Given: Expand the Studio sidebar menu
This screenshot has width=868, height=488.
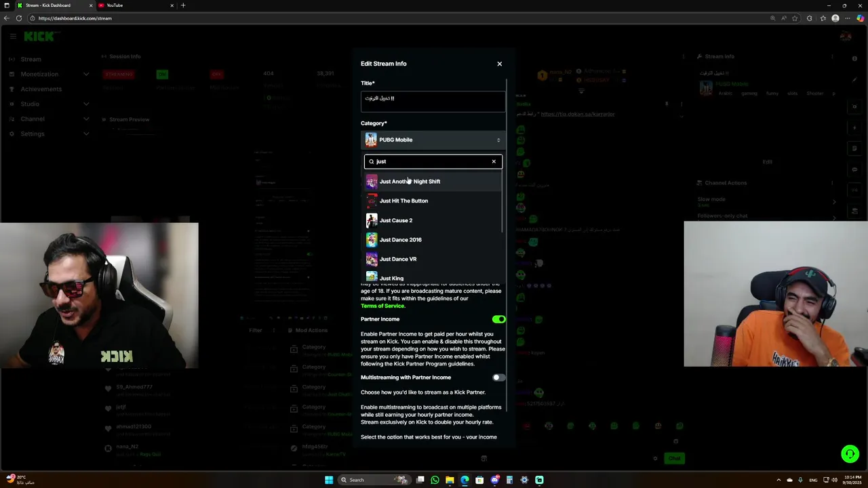Looking at the screenshot, I should [x=47, y=104].
